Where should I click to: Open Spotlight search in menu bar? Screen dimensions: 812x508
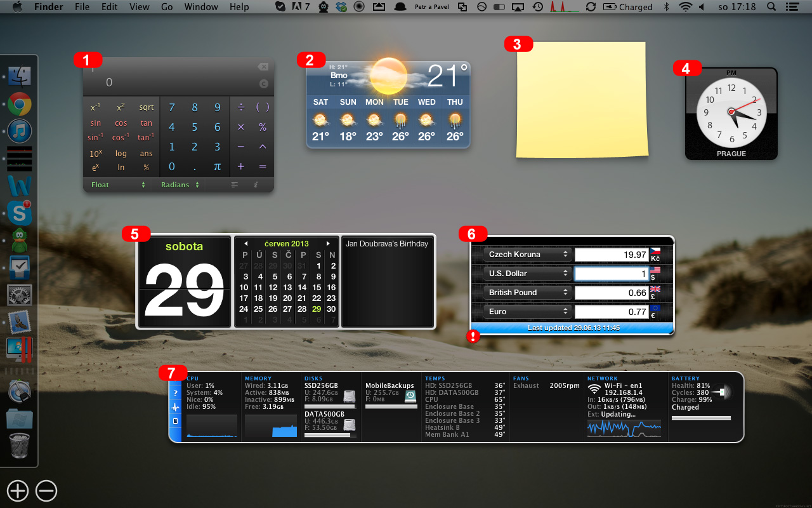pyautogui.click(x=771, y=7)
